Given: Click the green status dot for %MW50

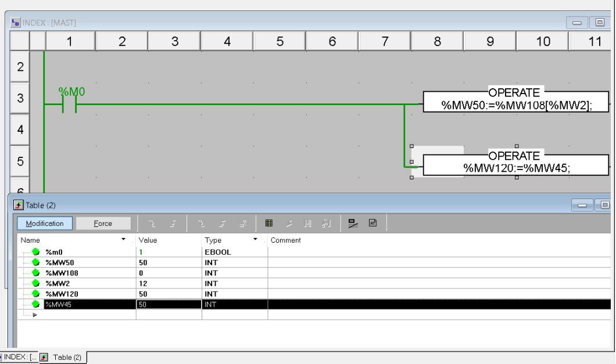Looking at the screenshot, I should 36,262.
